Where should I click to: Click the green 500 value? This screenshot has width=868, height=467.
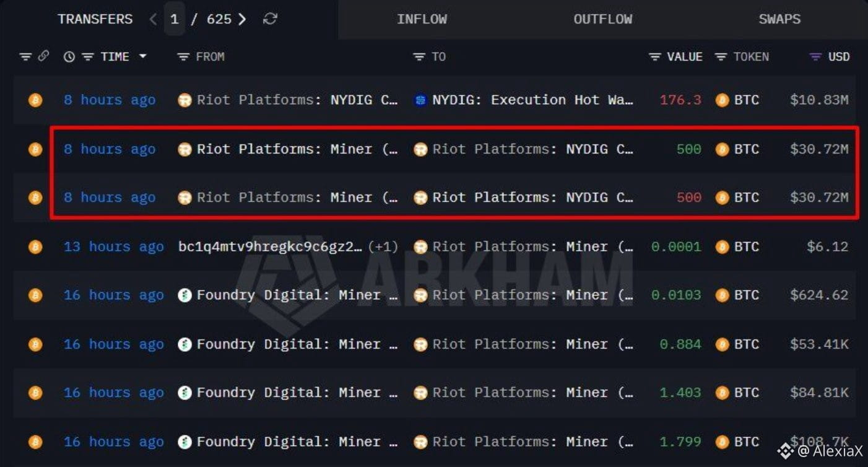[x=689, y=149]
